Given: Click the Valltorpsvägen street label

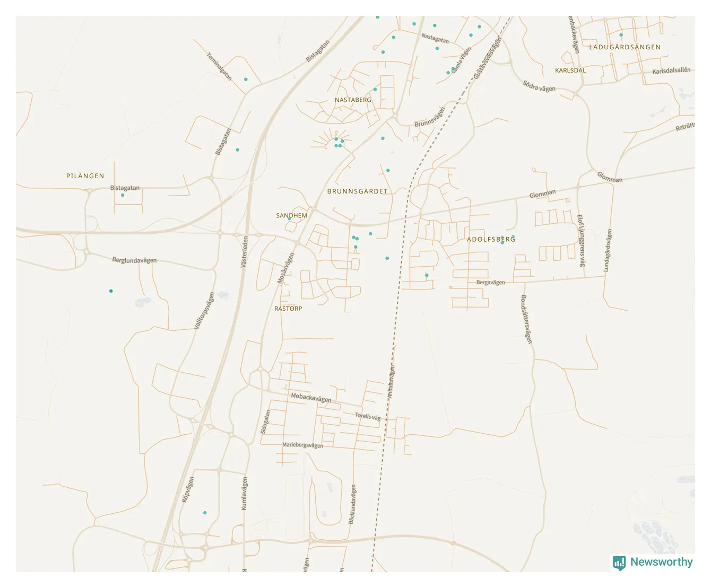Looking at the screenshot, I should tap(205, 311).
